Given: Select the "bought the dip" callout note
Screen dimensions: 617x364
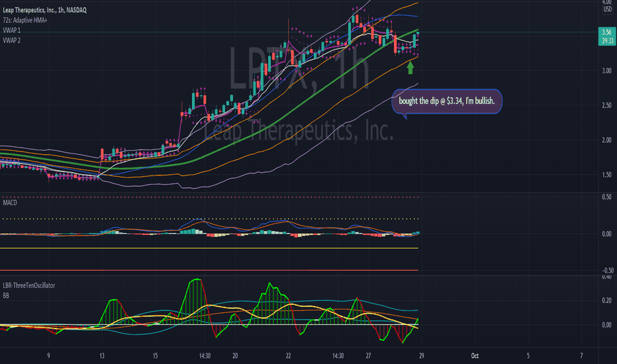Looking at the screenshot, I should (447, 101).
